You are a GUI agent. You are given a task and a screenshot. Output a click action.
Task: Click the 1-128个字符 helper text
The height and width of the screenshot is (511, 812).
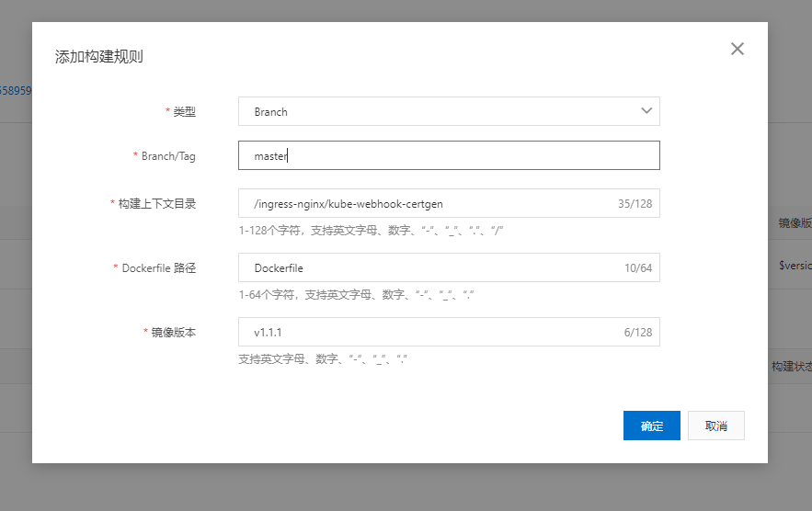coord(371,230)
